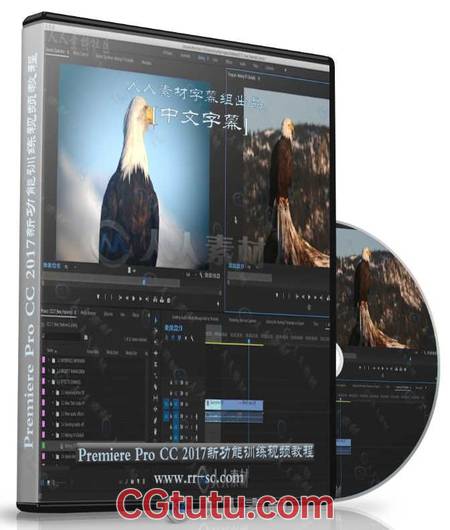Add marker in the Program monitor transport
Viewport: 450px width, 530px height.
click(277, 296)
